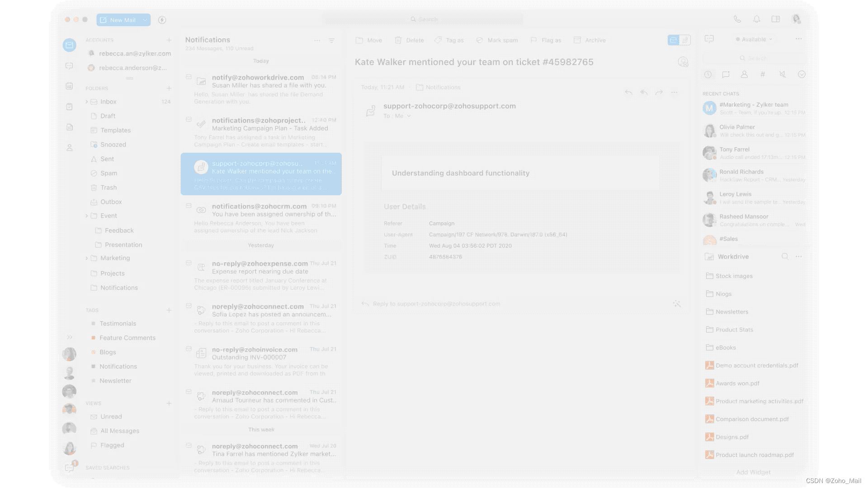Image resolution: width=868 pixels, height=488 pixels.
Task: Open the Available status dropdown
Action: [754, 39]
